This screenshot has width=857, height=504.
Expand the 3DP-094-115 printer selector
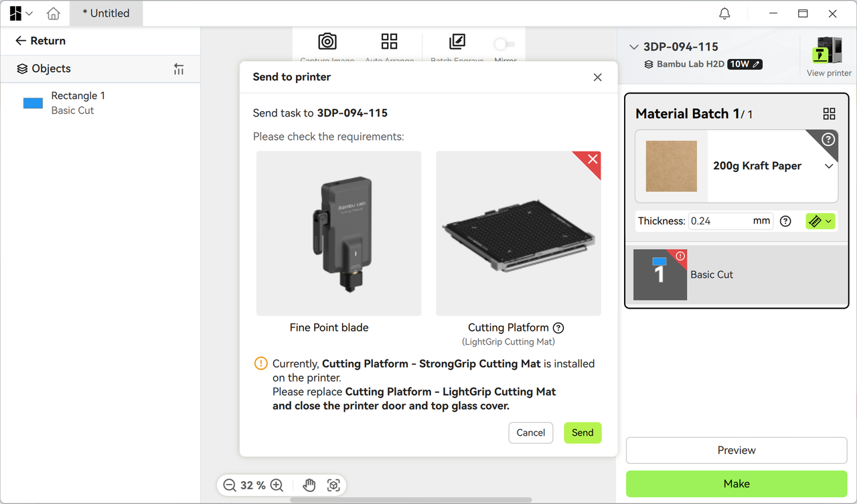coord(634,47)
